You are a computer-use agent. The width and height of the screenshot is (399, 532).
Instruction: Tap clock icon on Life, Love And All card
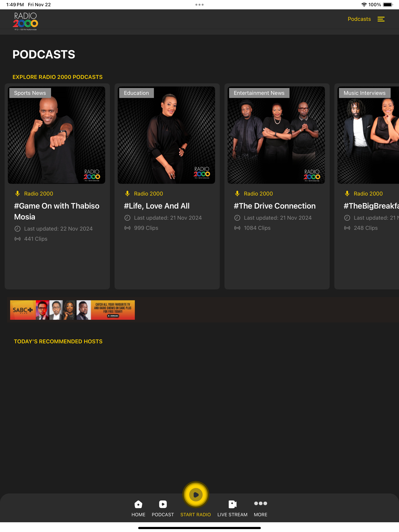[x=127, y=218]
